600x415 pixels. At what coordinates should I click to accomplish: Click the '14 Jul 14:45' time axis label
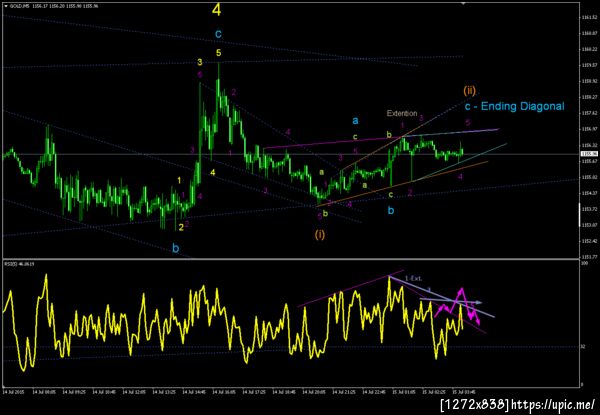point(194,392)
